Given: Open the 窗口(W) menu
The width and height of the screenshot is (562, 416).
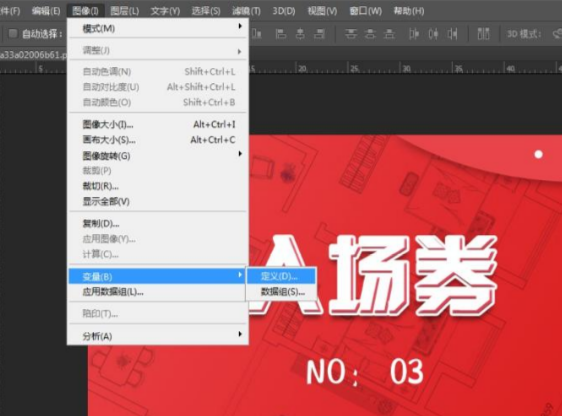Looking at the screenshot, I should pyautogui.click(x=366, y=11).
